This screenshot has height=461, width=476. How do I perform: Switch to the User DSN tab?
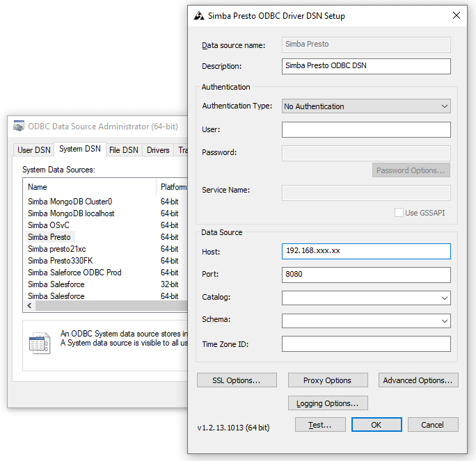tap(34, 149)
